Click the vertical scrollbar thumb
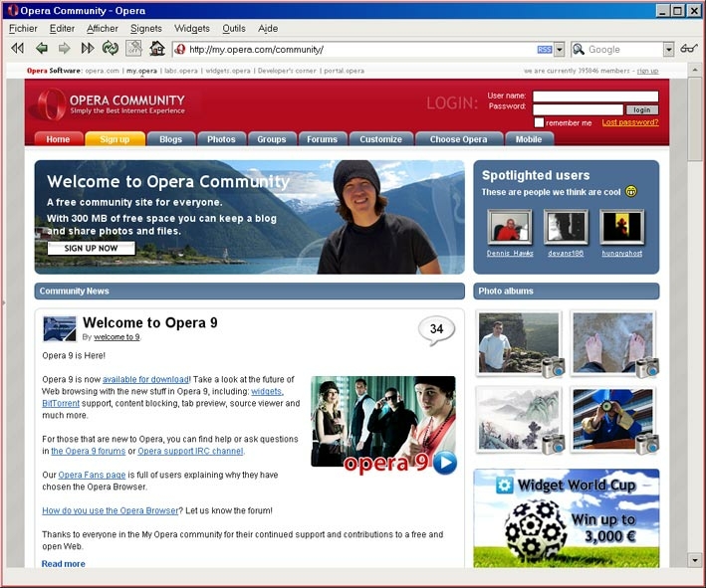The image size is (706, 588). tap(695, 118)
